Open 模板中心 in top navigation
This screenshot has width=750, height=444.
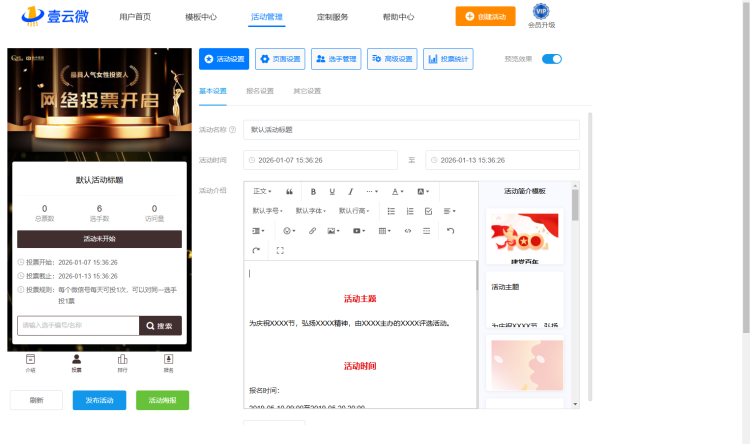pos(201,17)
